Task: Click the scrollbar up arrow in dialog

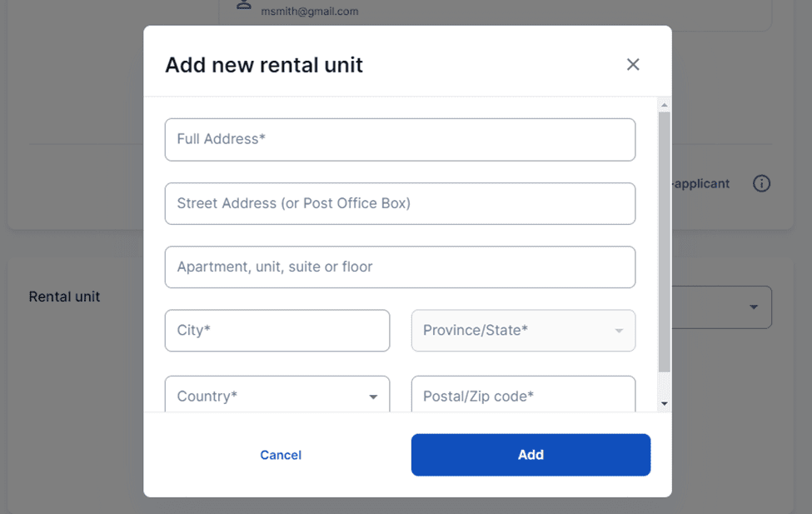Action: [x=664, y=105]
